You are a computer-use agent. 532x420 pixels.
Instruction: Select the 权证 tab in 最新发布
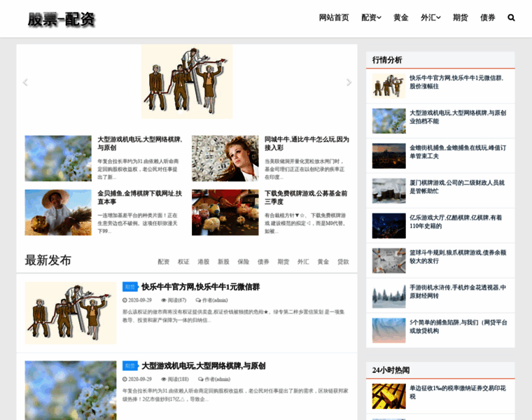183,262
